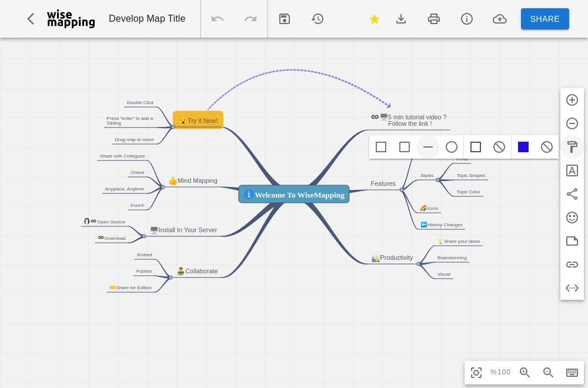Viewport: 588px width, 388px height.
Task: Open the dark blue outlined border color picker
Action: 476,147
